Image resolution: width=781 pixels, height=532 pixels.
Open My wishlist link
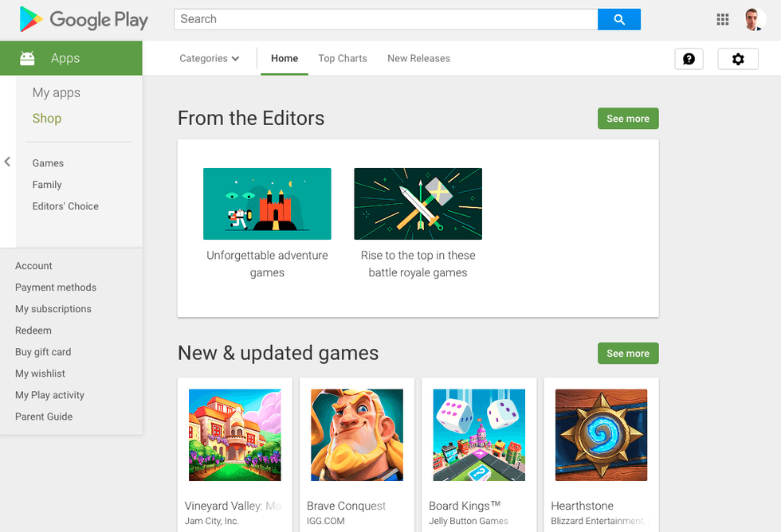click(x=40, y=373)
